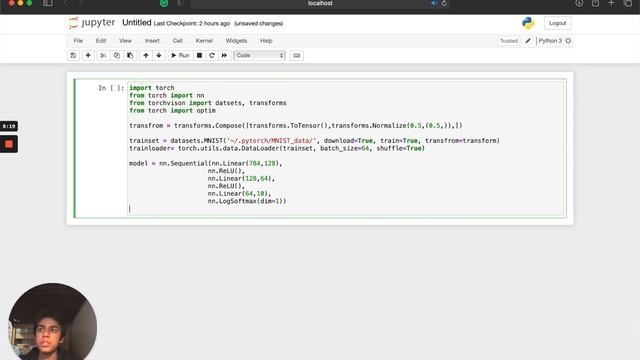Viewport: 640px width, 360px height.
Task: Open the command palette keyboard icon
Action: tap(297, 56)
